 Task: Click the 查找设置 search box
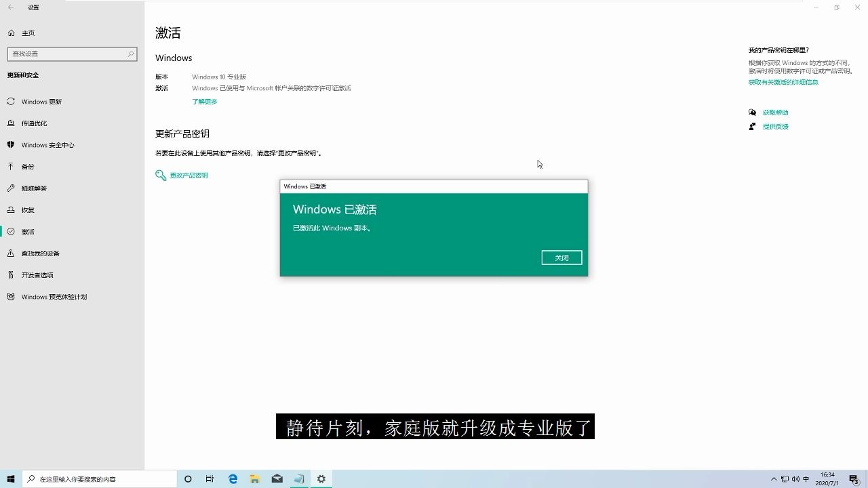(x=72, y=54)
